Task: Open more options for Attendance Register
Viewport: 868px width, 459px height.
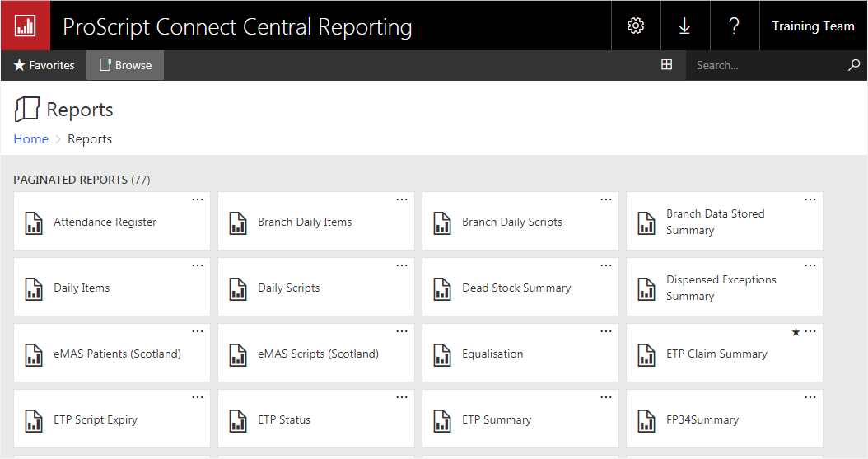Action: (x=198, y=199)
